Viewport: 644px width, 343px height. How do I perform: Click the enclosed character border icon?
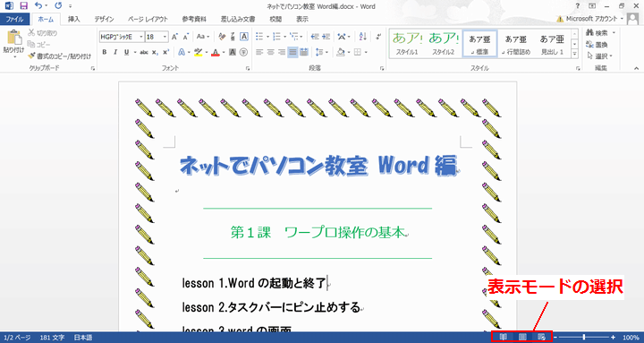244,37
